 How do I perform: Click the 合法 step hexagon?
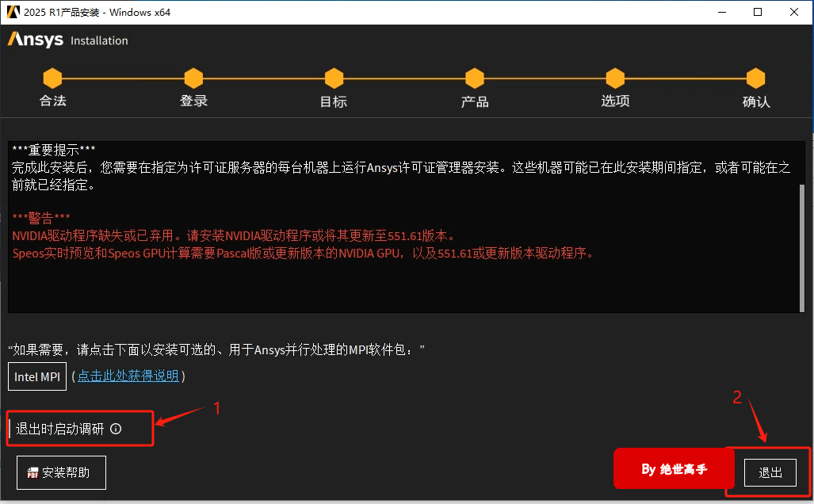point(52,78)
